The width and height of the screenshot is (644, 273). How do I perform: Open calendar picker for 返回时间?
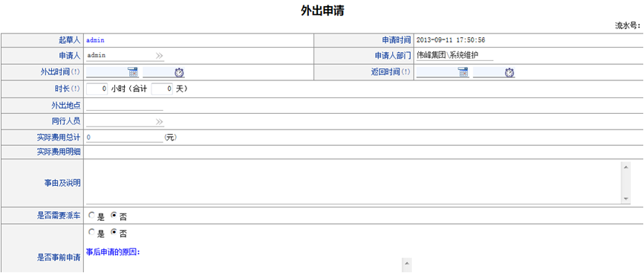[x=464, y=72]
